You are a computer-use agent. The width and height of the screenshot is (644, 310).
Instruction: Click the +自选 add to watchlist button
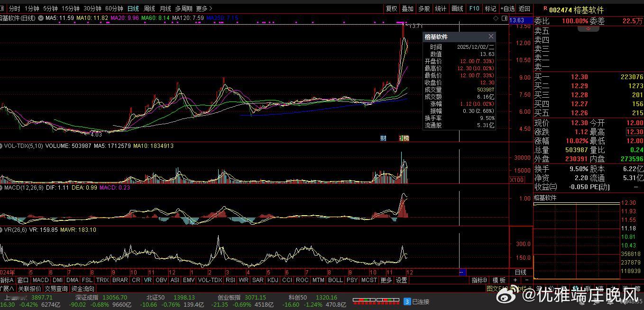point(507,9)
